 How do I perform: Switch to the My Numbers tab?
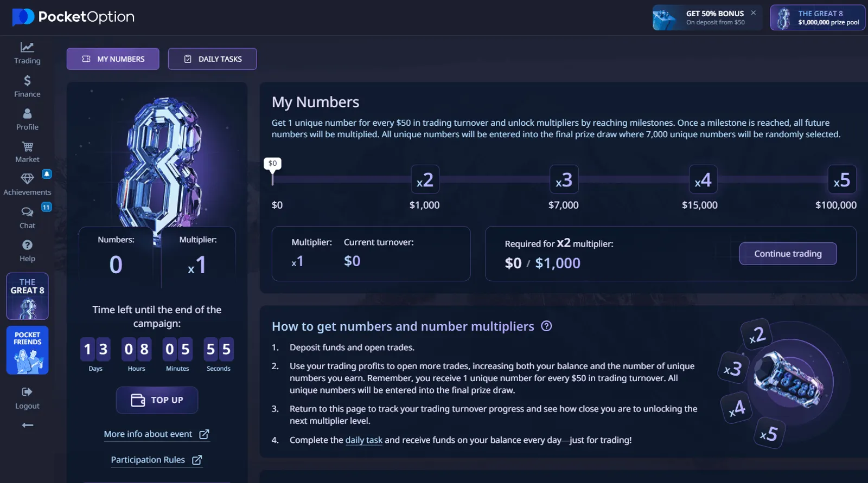[113, 59]
